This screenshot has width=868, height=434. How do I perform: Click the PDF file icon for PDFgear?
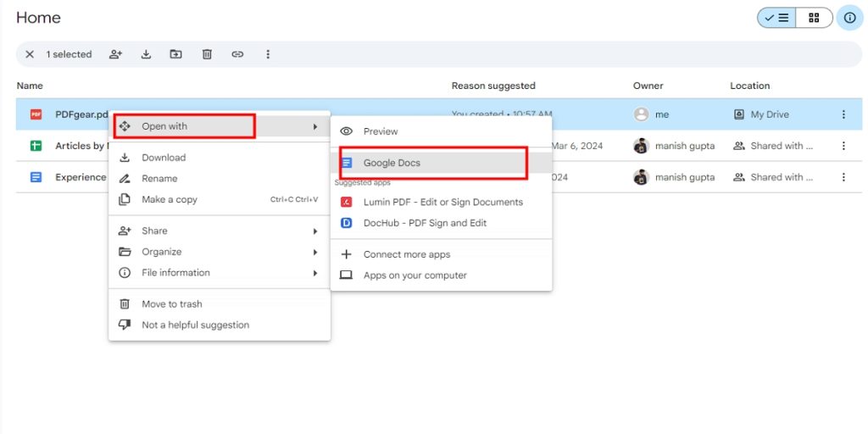tap(36, 114)
